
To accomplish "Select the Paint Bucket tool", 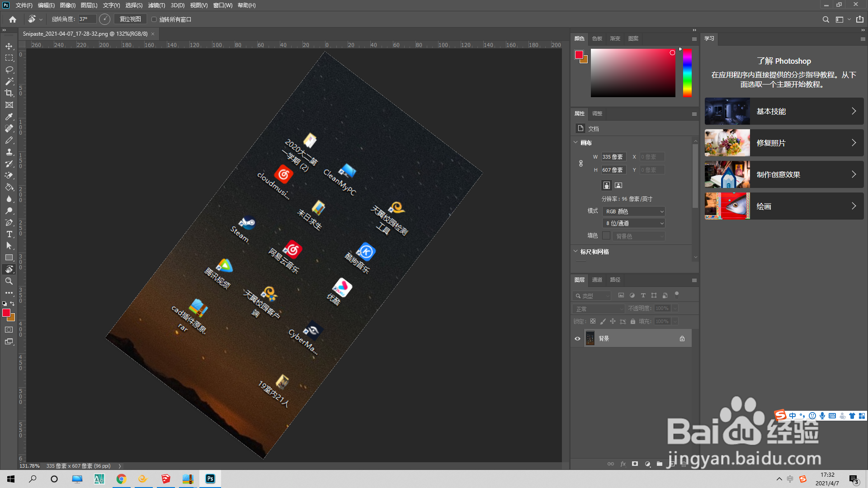I will click(x=9, y=187).
